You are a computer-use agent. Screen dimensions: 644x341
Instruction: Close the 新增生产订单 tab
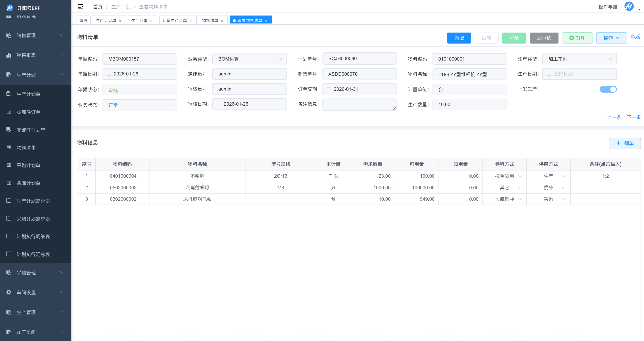click(x=191, y=21)
